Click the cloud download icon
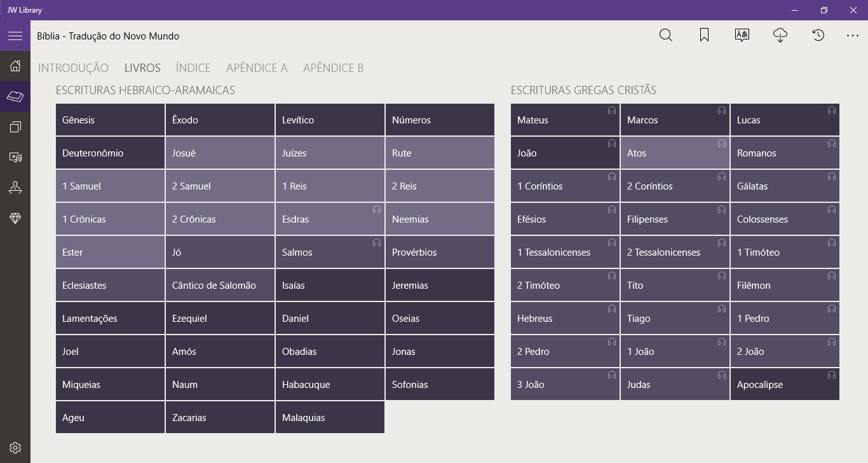 coord(780,36)
